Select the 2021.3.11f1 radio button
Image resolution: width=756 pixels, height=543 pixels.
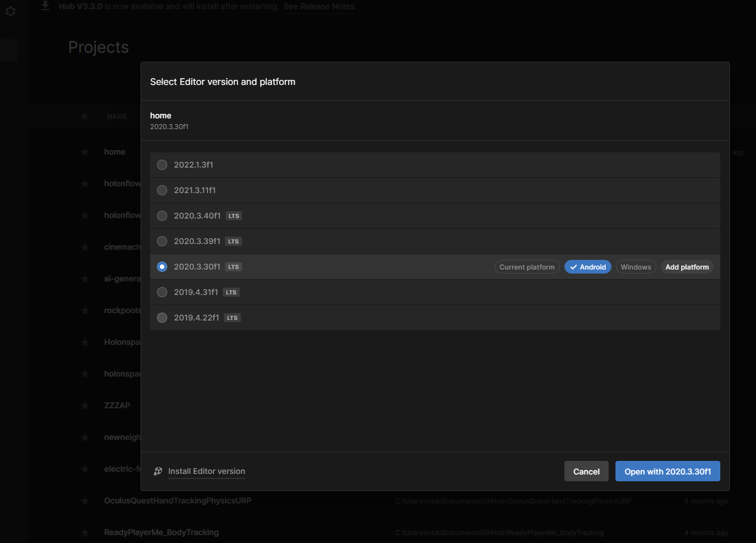(162, 190)
